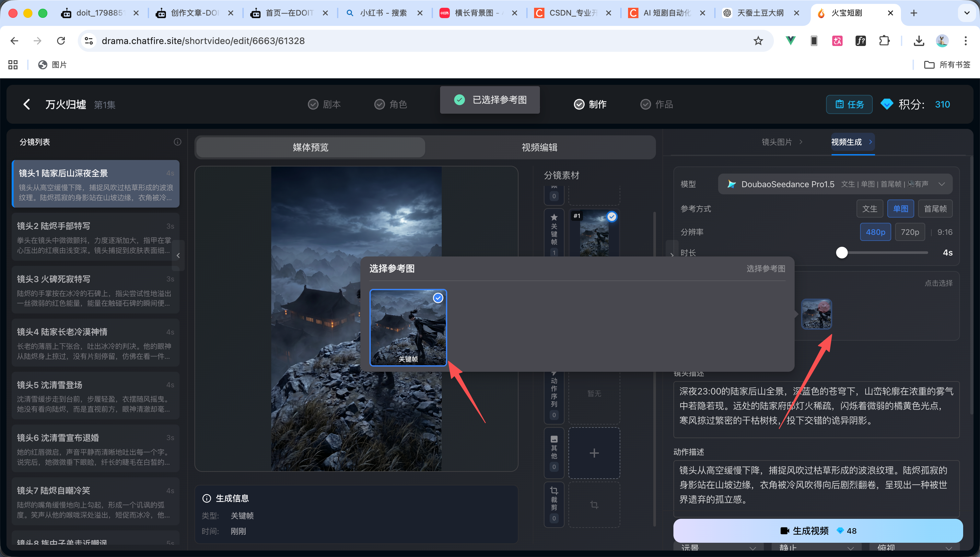The image size is (980, 557).
Task: Click the info icon beside 分镜列表
Action: tap(177, 142)
